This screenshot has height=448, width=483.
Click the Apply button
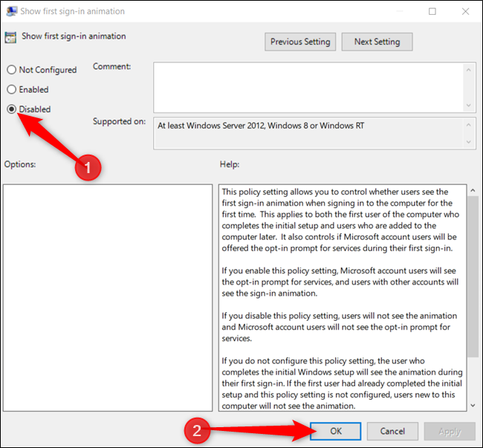pos(450,431)
